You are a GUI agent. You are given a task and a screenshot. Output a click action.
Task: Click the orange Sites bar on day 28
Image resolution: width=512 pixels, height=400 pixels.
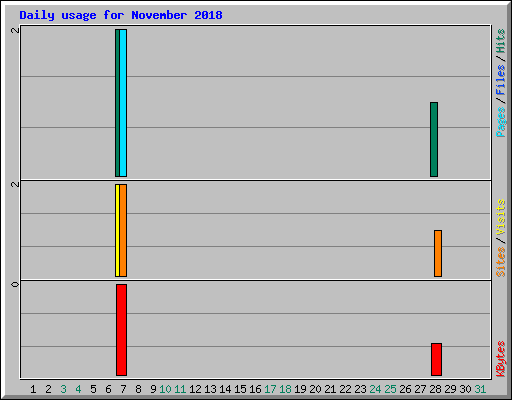point(438,253)
